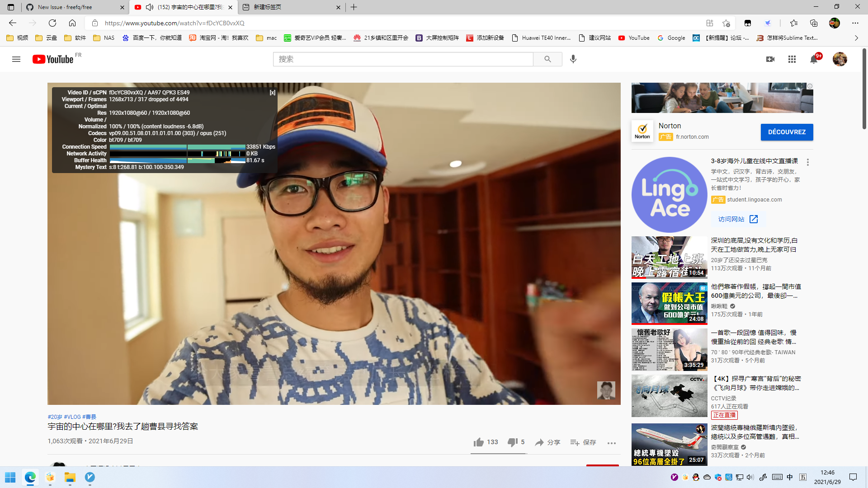Mute the tab via speaker icon
This screenshot has height=488, width=868.
[150, 7]
